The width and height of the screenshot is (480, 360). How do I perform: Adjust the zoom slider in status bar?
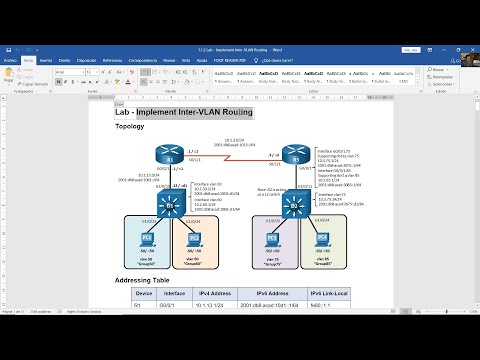446,311
